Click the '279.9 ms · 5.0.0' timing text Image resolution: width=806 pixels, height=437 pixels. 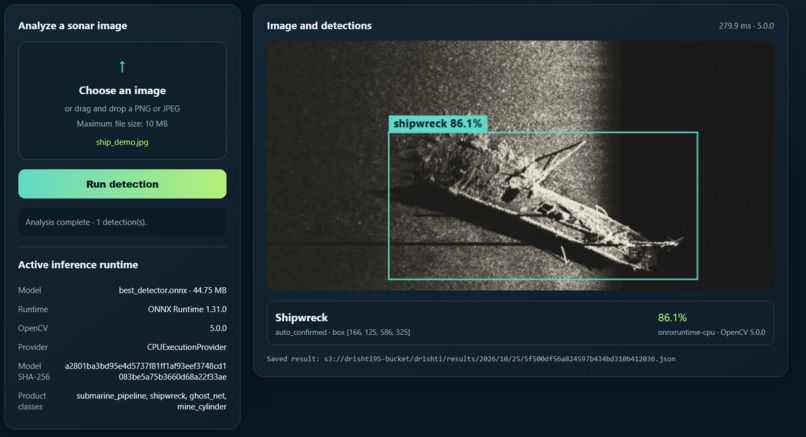tap(746, 26)
